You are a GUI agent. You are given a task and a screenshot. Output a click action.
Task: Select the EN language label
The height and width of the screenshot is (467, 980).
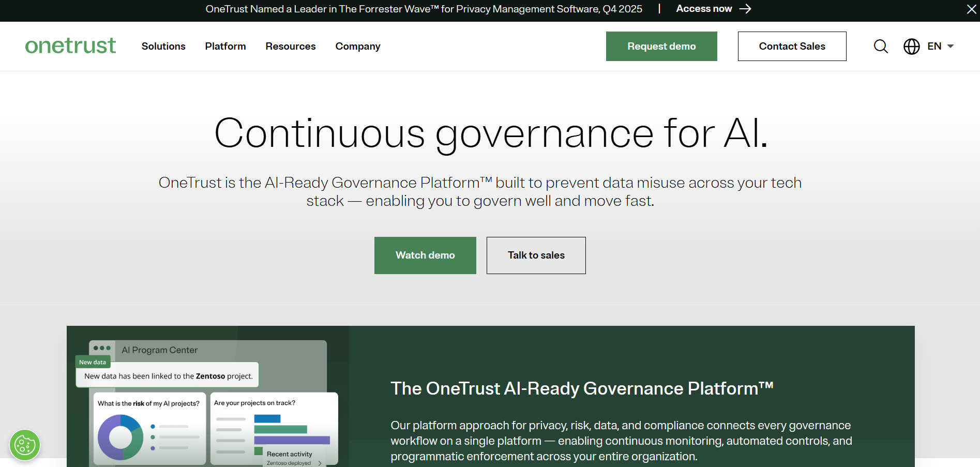tap(934, 47)
